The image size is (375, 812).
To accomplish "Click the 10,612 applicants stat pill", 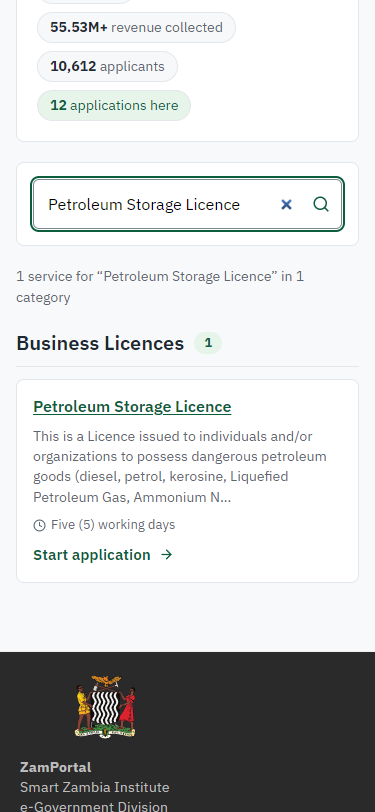I will point(107,66).
